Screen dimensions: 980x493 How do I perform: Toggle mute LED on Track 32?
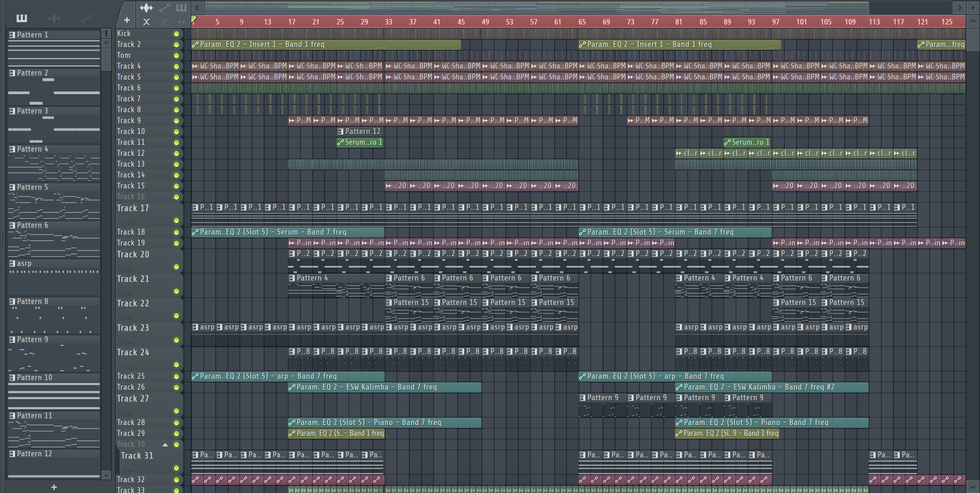[x=176, y=480]
